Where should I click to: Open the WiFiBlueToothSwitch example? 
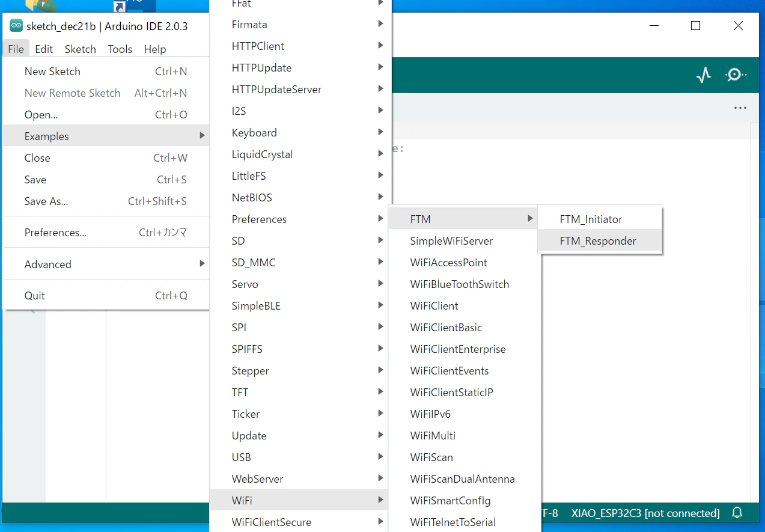(464, 284)
